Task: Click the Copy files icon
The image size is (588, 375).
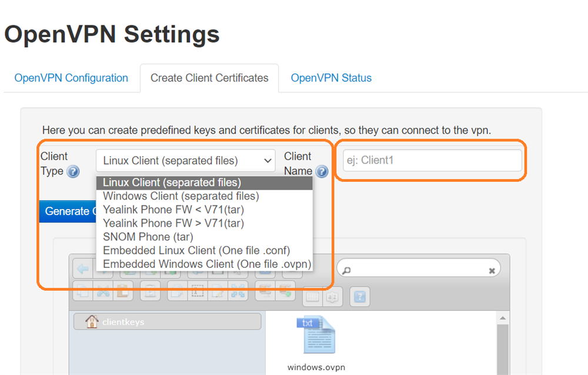Action: click(82, 291)
